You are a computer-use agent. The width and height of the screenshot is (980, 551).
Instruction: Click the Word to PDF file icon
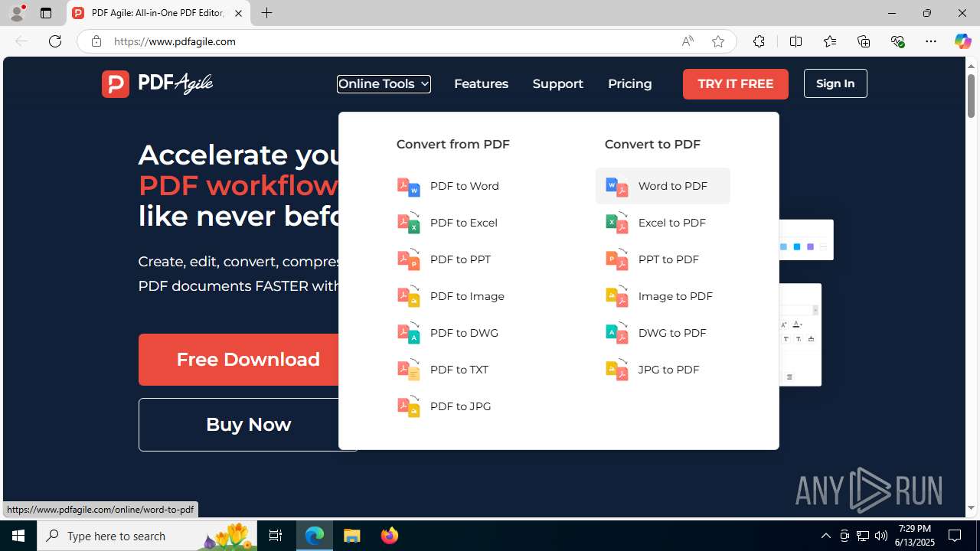pos(617,186)
